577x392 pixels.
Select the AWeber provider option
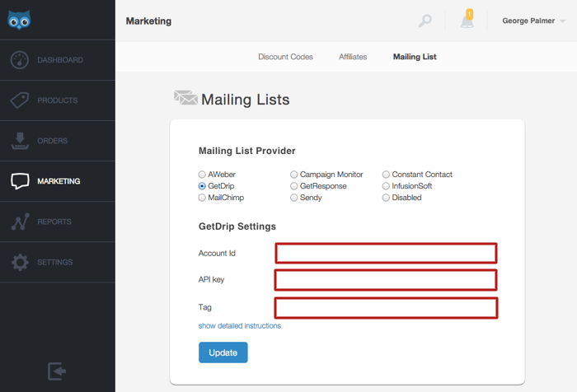(202, 175)
